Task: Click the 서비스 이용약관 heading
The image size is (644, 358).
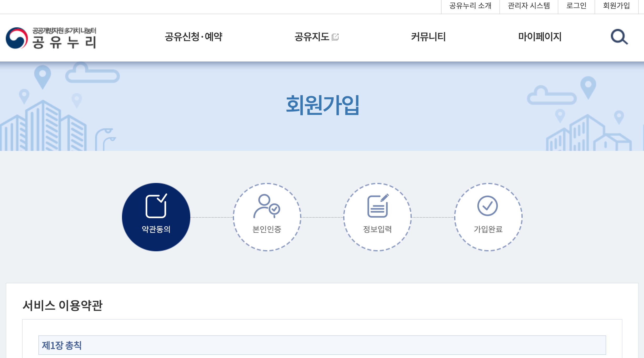Action: click(x=62, y=305)
